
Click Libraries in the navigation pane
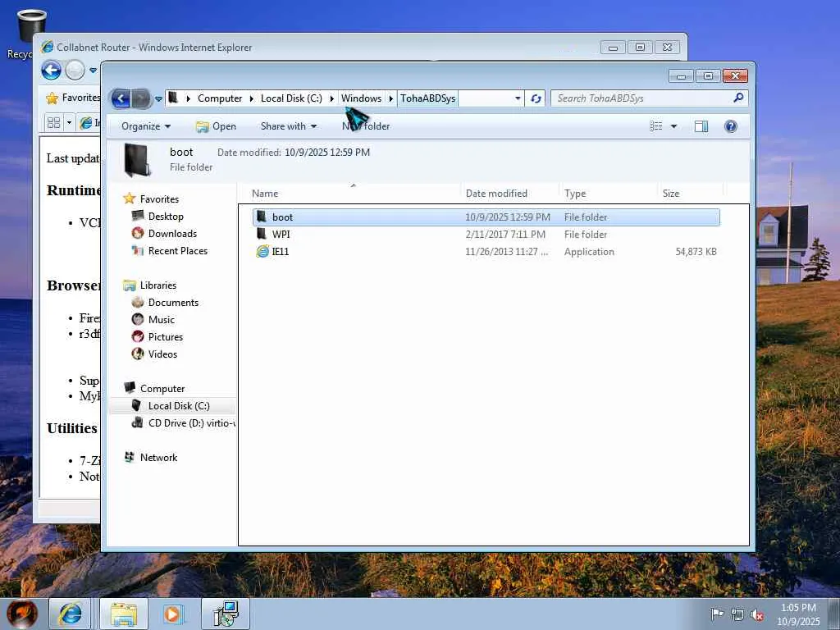158,285
